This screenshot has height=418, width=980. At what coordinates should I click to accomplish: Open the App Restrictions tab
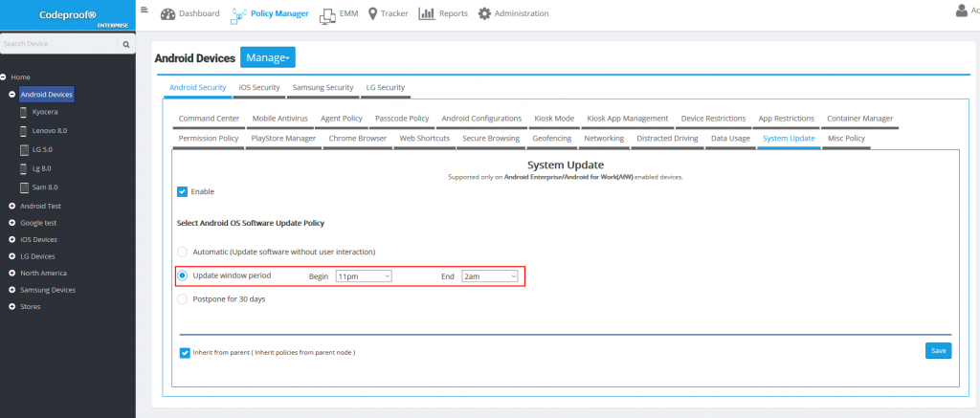787,119
